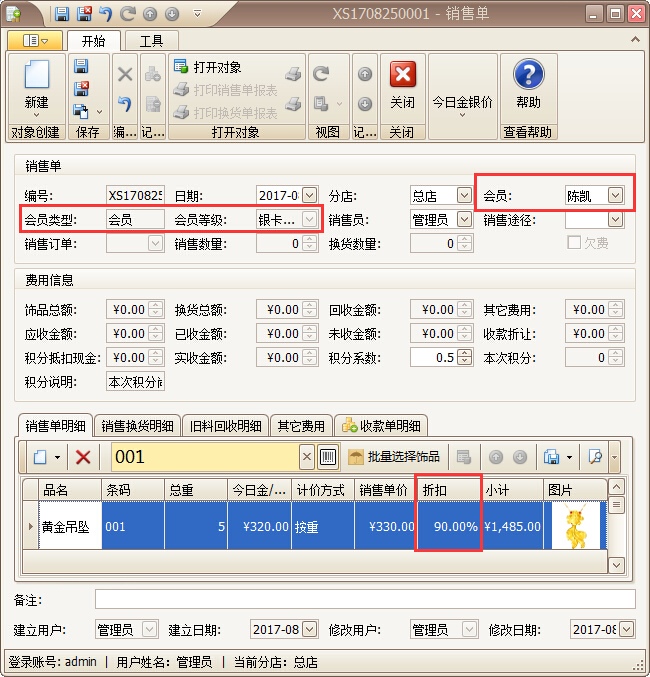The width and height of the screenshot is (650, 677).
Task: Click the ribbon undo arrow icon
Action: tap(125, 104)
